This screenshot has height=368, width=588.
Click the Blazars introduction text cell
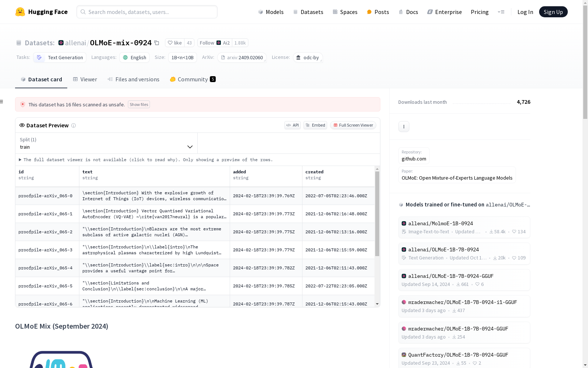pos(154,232)
